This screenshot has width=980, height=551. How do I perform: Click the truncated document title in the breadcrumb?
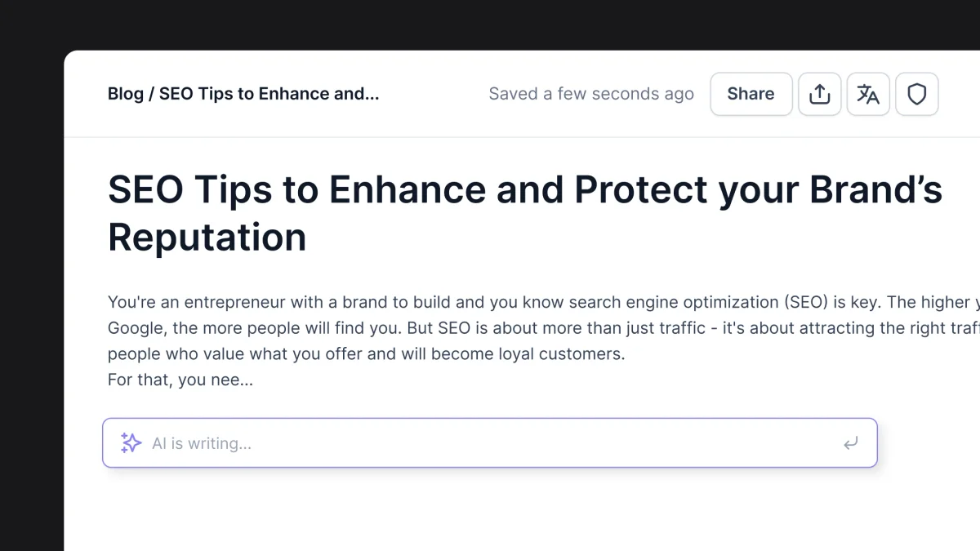269,93
